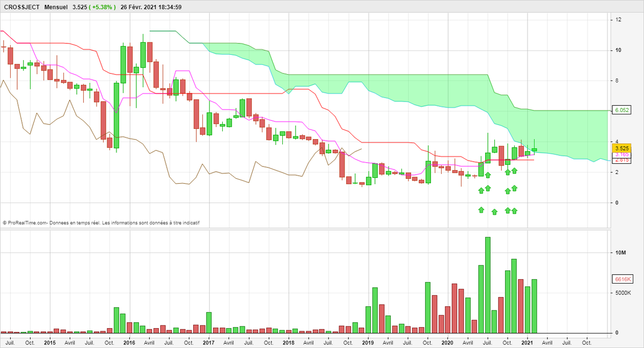Click the yellow 3.525 price tag
Image resolution: width=644 pixels, height=348 pixels.
[x=622, y=148]
